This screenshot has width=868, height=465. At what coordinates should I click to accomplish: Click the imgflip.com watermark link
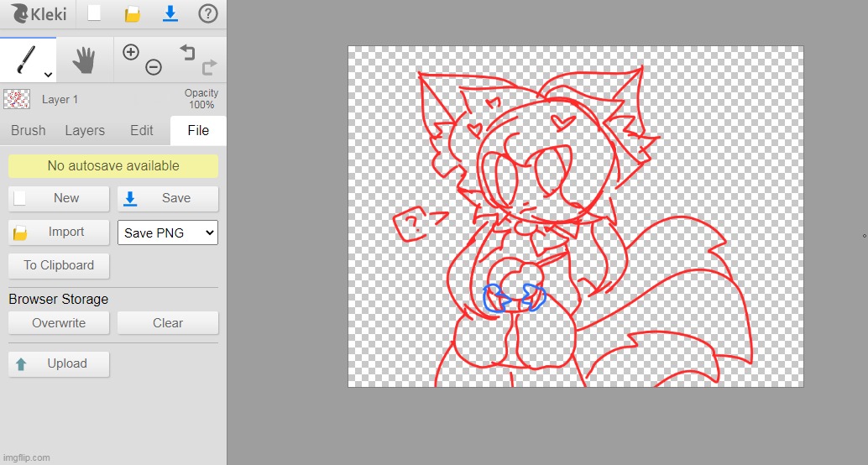point(25,457)
